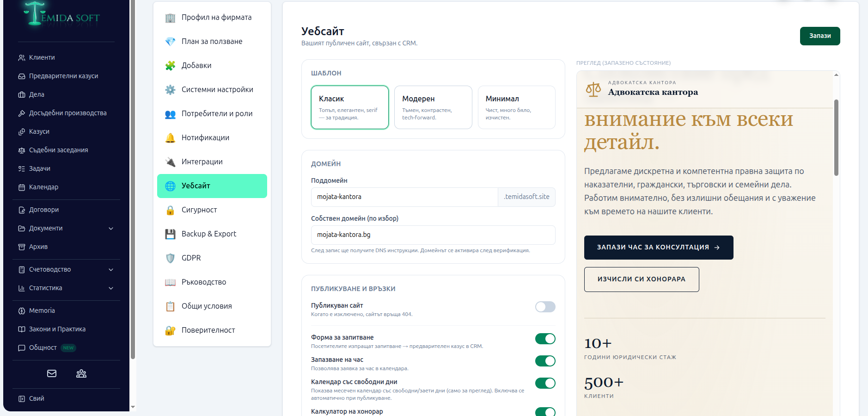Click the Предварителни казуси inbox icon
This screenshot has height=416, width=868.
pos(22,76)
